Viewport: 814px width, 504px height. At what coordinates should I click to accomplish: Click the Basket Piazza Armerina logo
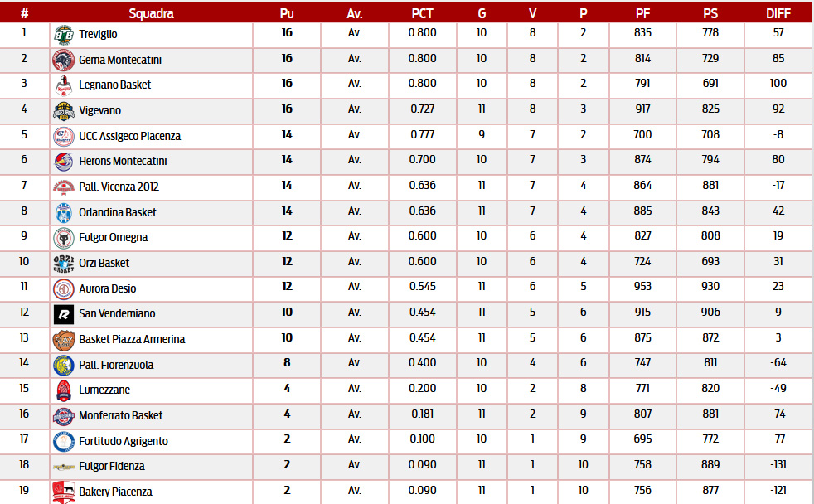tap(64, 340)
